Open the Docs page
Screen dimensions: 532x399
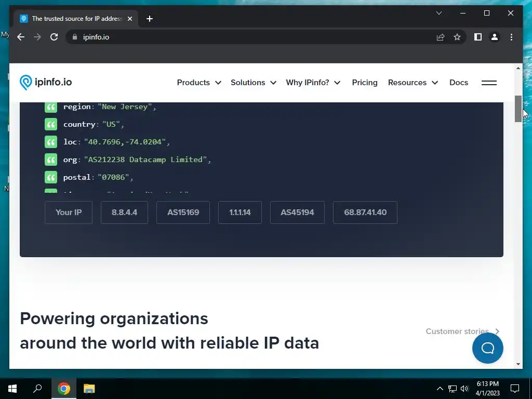coord(459,83)
